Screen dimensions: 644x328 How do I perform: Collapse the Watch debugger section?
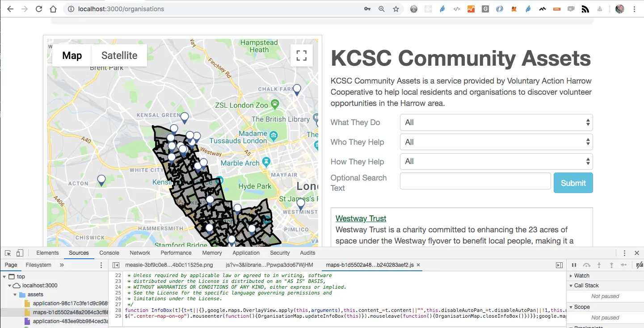click(571, 276)
